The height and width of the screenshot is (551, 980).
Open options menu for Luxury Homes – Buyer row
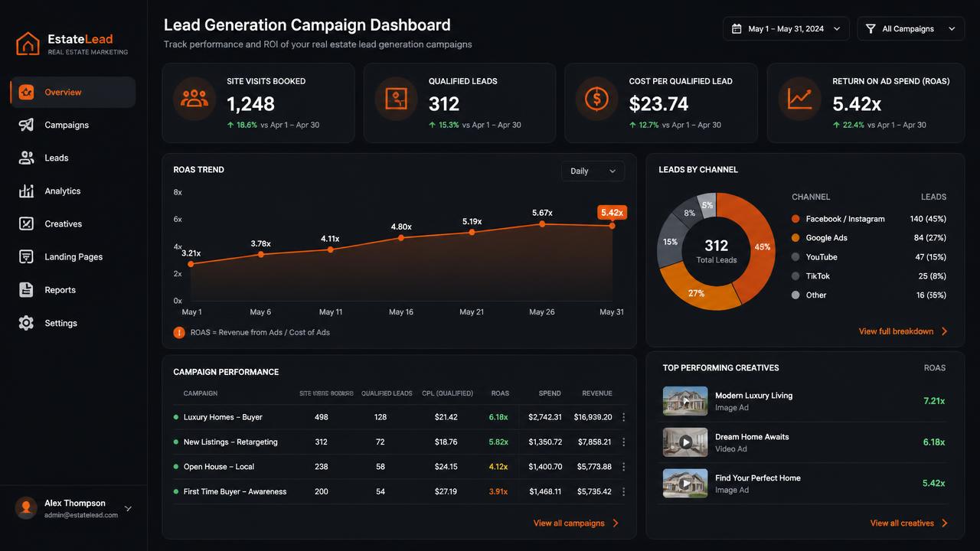click(623, 417)
